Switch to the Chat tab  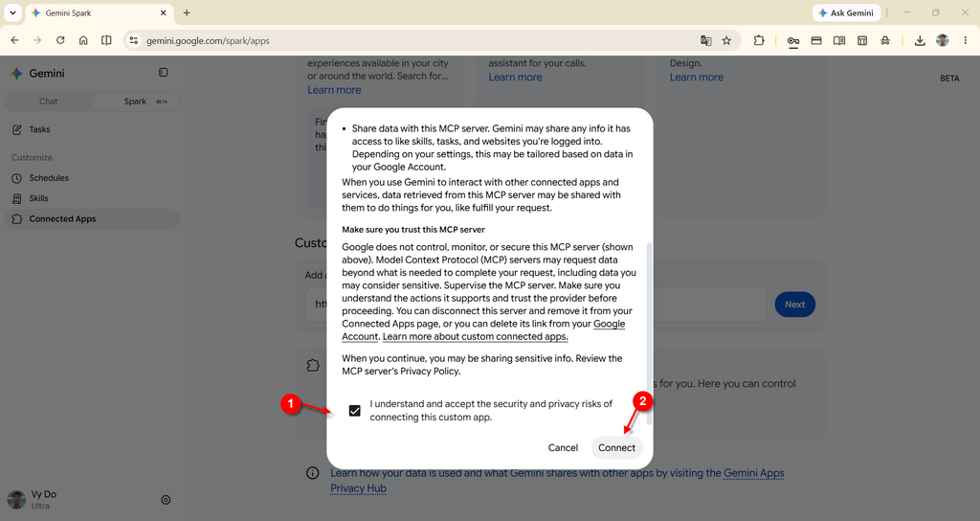coord(48,102)
